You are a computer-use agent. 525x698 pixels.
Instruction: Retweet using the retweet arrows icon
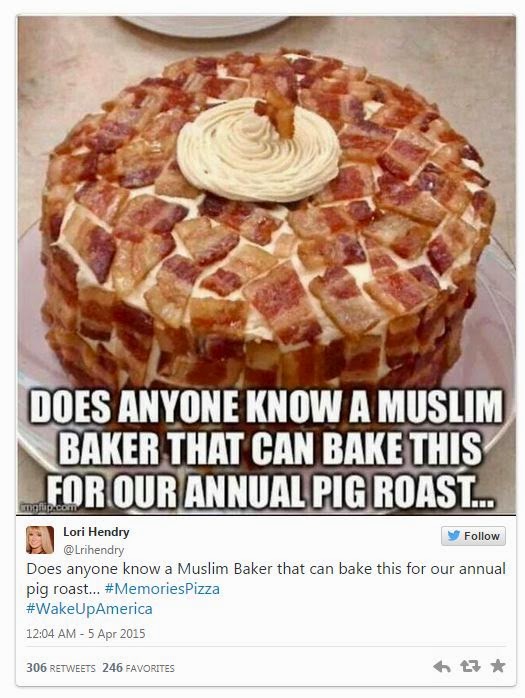coord(470,666)
